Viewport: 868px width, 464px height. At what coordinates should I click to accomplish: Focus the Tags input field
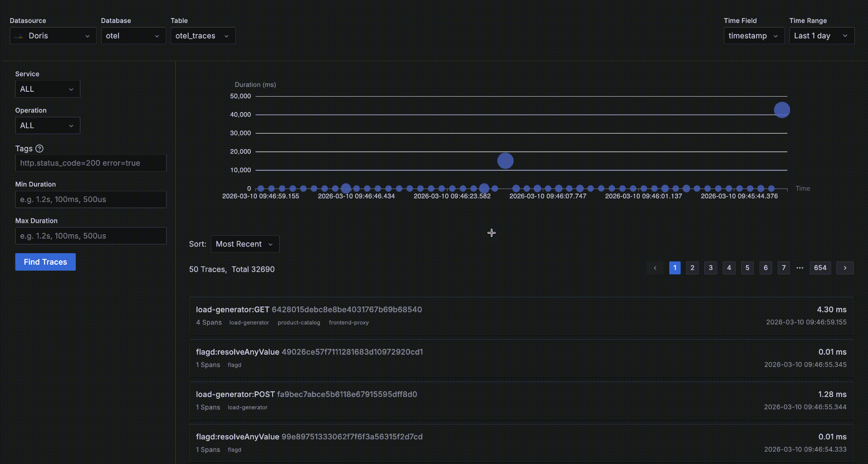pos(91,163)
